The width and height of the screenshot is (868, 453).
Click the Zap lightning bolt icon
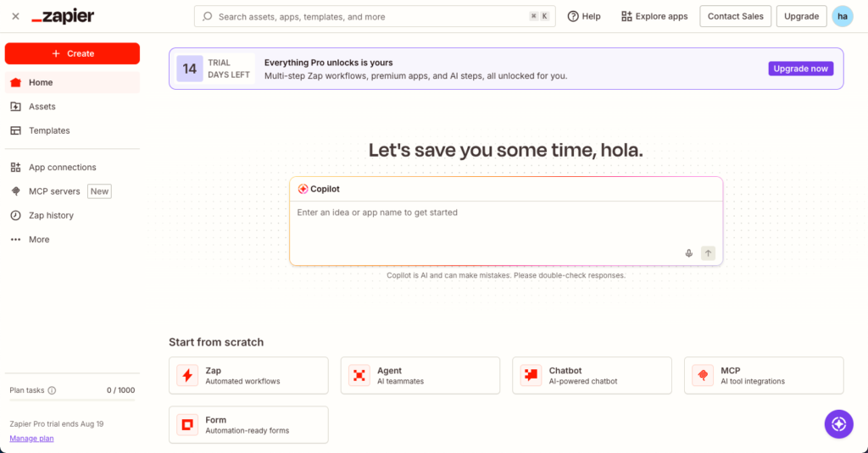coord(187,376)
